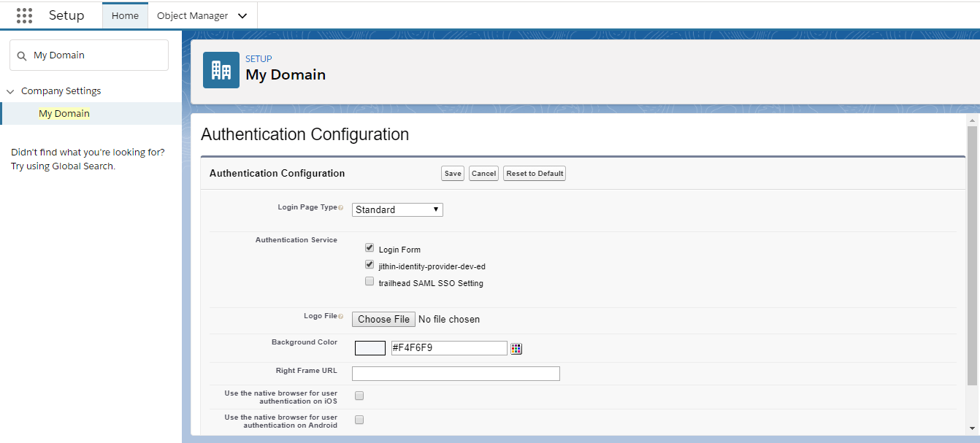980x443 pixels.
Task: Expand the Object Manager tab dropdown arrow
Action: pos(242,16)
